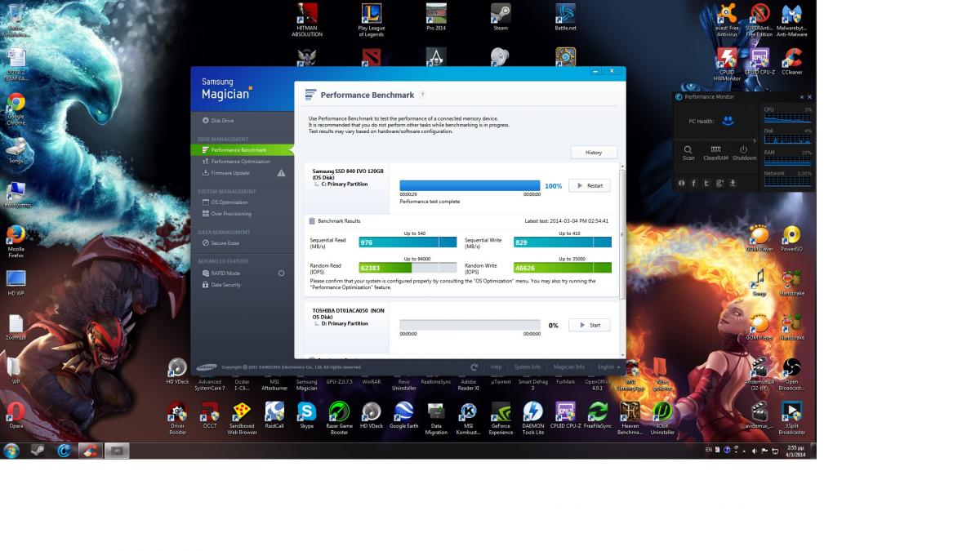
Task: Click the PC Health smiley face
Action: pos(728,121)
